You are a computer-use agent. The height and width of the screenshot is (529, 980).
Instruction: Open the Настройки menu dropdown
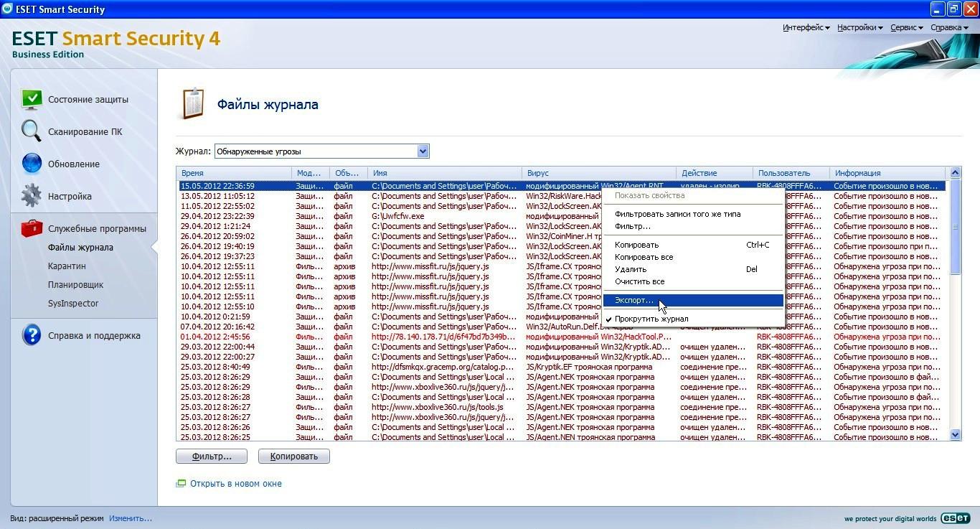point(859,27)
